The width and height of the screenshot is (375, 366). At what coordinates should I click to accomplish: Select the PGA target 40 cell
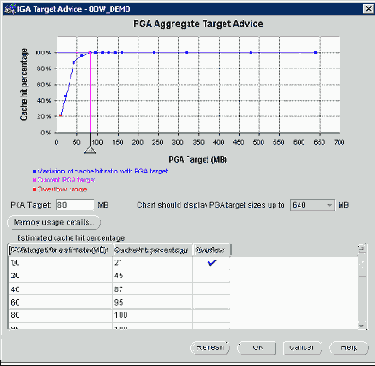tap(60, 289)
